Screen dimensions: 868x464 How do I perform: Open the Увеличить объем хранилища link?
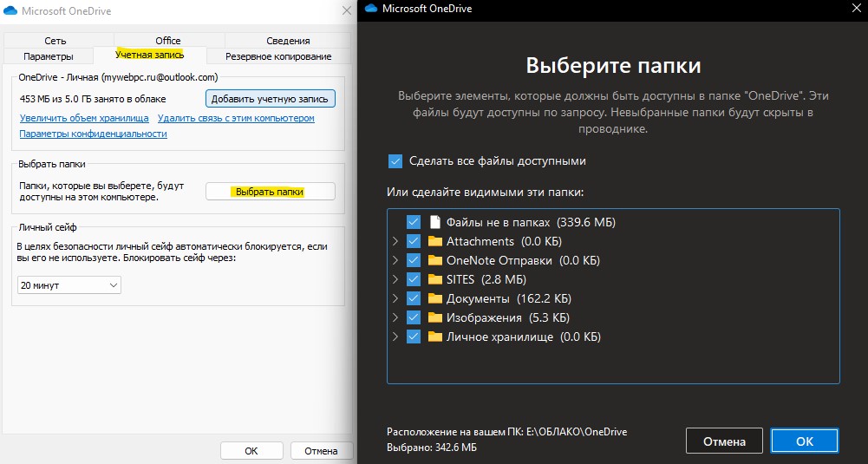[84, 118]
